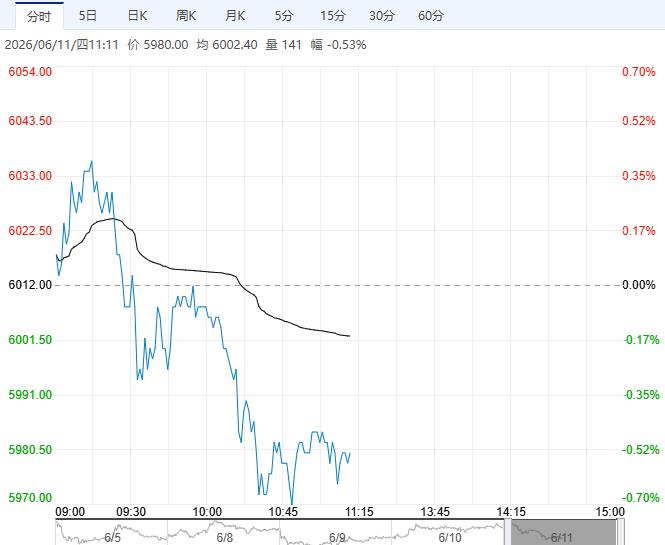Click the left edge of the 6/11 selection
The width and height of the screenshot is (665, 545).
507,533
